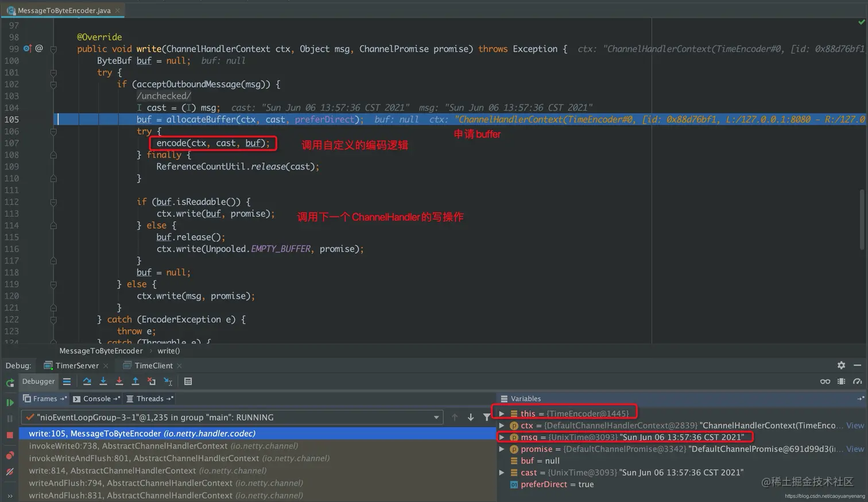Click the Drop Frame icon
This screenshot has height=502, width=868.
pyautogui.click(x=152, y=381)
